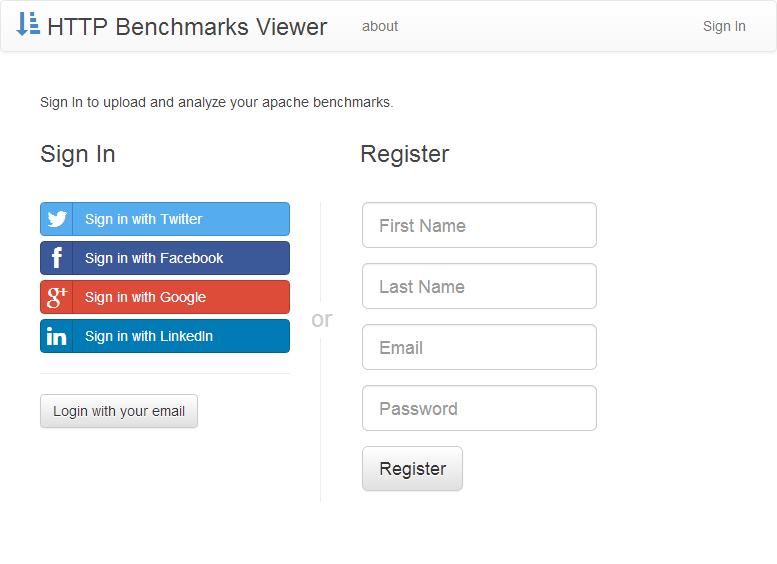777x564 pixels.
Task: Focus the Last Name input field
Action: 479,286
